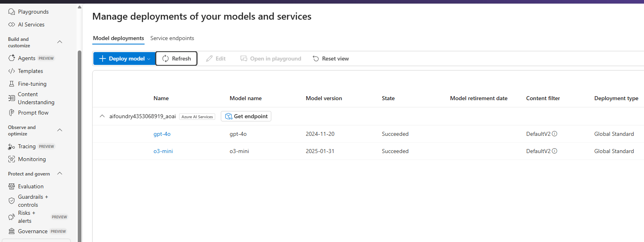Sort by the Model version column header
This screenshot has width=644, height=242.
(324, 98)
